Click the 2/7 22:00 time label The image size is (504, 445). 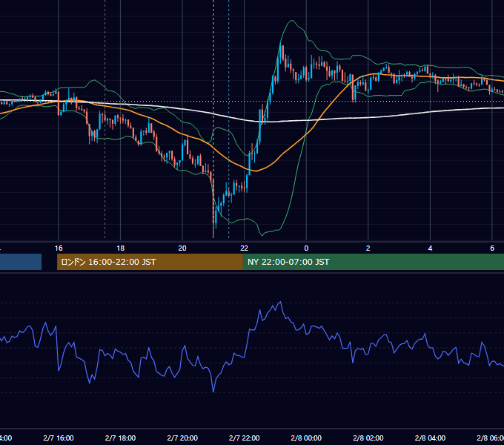(x=245, y=438)
